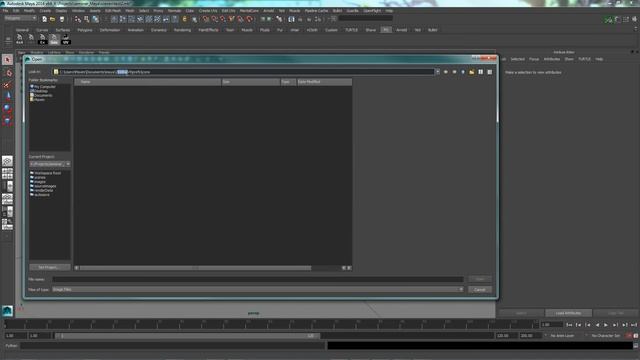The width and height of the screenshot is (640, 360).
Task: Click the leftmost red magnet snap icon
Action: [x=206, y=19]
